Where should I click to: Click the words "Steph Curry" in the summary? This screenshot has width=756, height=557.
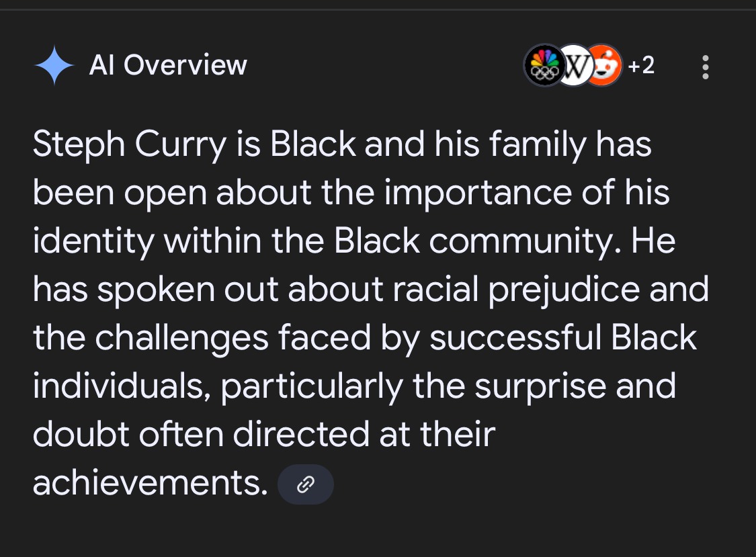click(x=130, y=144)
